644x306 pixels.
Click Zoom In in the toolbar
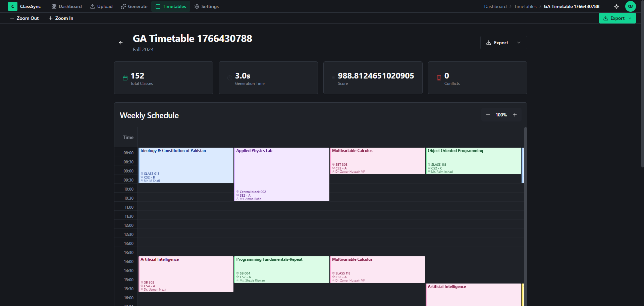point(61,18)
